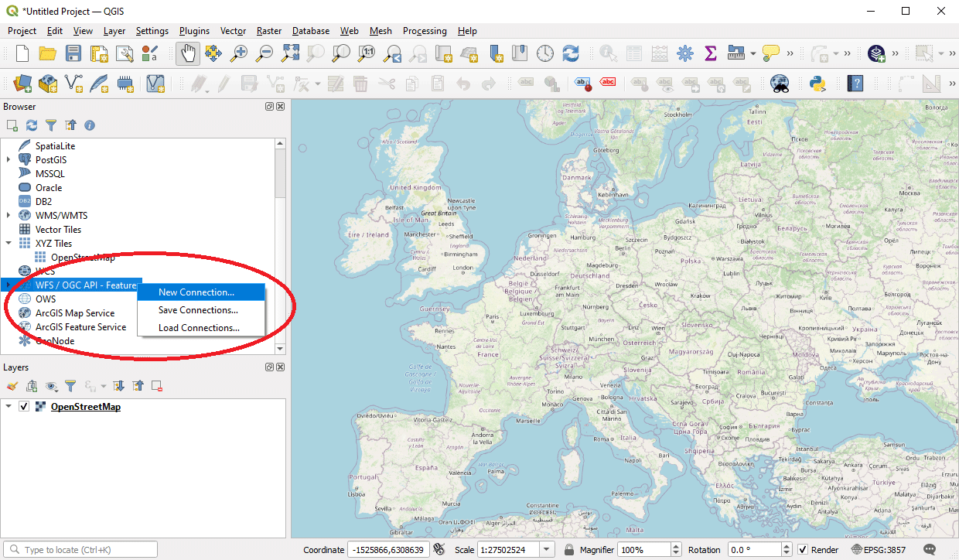Open Statistical Summary sigma icon
Viewport: 959px width, 560px height.
710,53
